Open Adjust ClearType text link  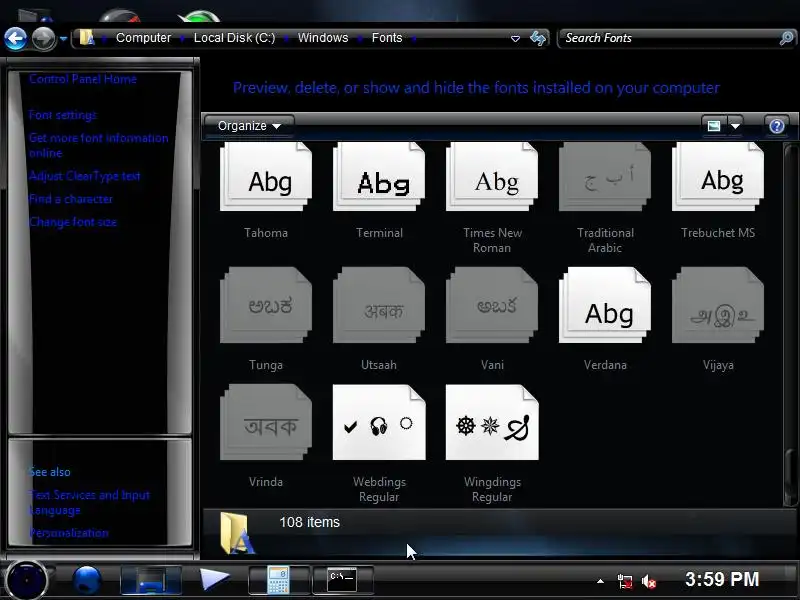coord(85,176)
